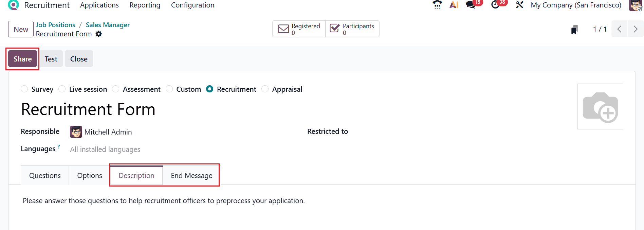
Task: Click the AI assistant icon
Action: pos(454,5)
